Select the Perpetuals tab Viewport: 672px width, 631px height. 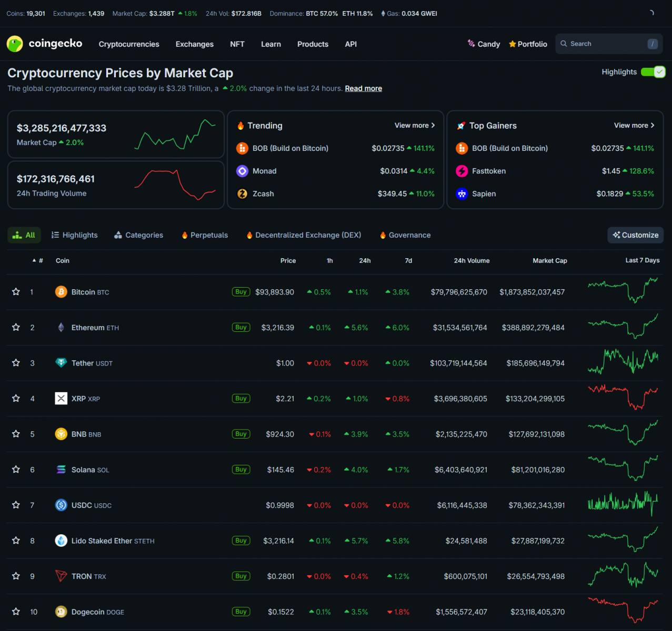point(205,235)
